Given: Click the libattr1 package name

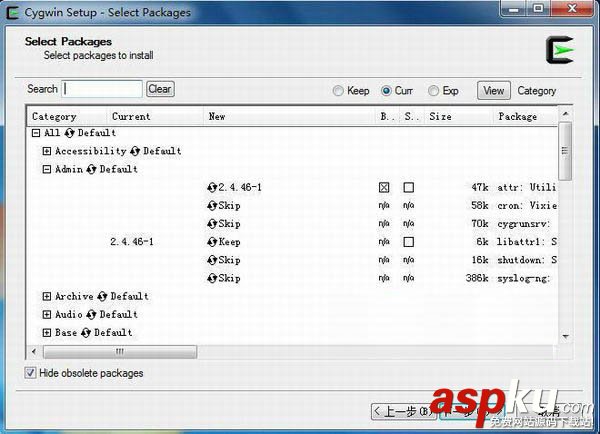Looking at the screenshot, I should (x=527, y=242).
